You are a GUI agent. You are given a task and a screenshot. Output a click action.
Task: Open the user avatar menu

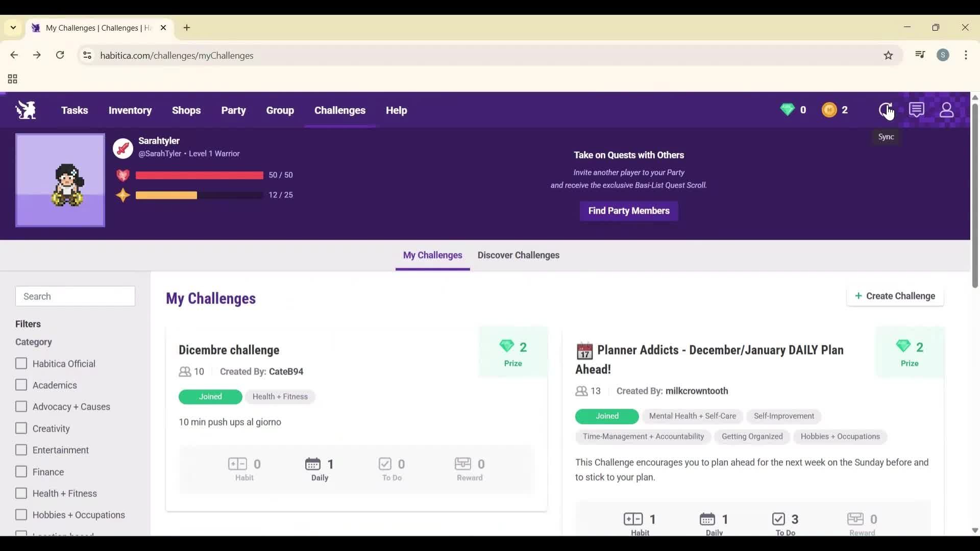coord(947,110)
